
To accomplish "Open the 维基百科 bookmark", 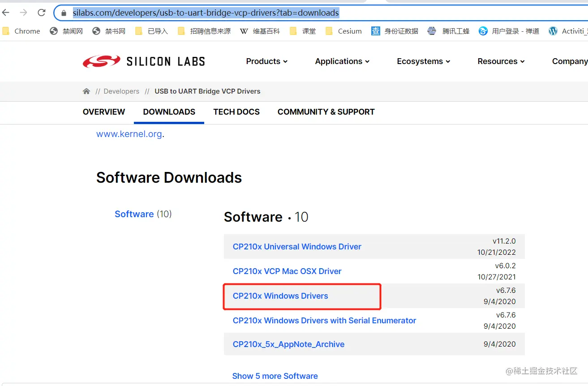I will pyautogui.click(x=260, y=31).
